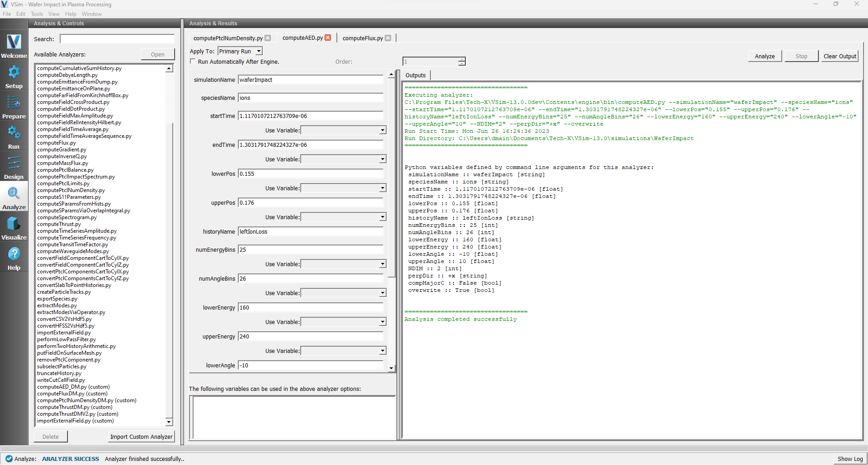The width and height of the screenshot is (868, 465).
Task: Click the historyName input field
Action: (311, 231)
